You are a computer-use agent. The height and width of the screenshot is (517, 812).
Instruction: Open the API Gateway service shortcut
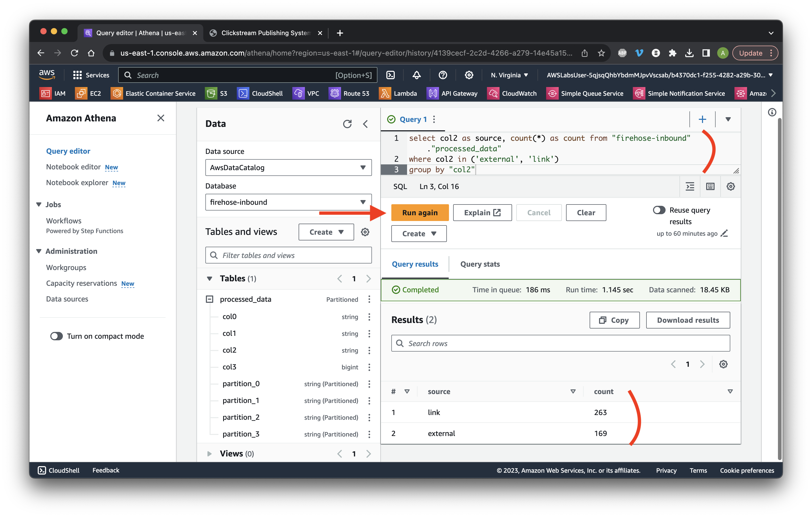452,94
